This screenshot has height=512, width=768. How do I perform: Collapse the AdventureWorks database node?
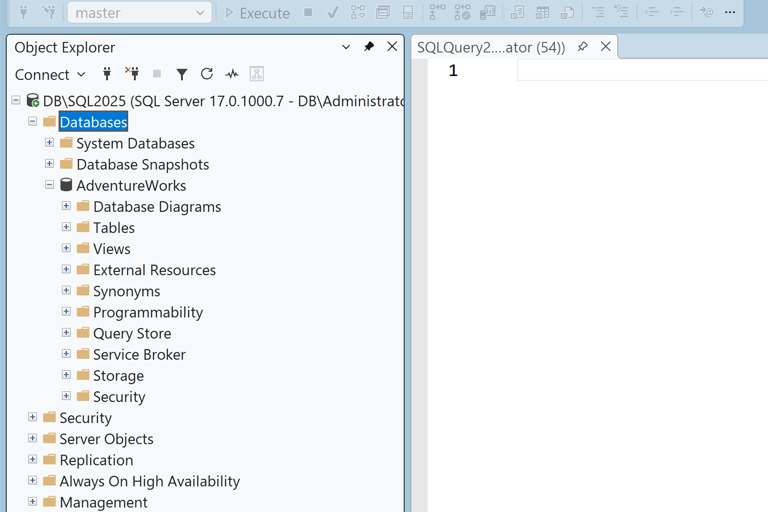(x=49, y=185)
